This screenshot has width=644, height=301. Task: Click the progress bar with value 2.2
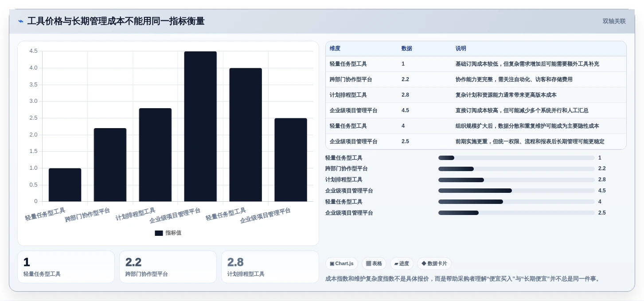pyautogui.click(x=516, y=169)
